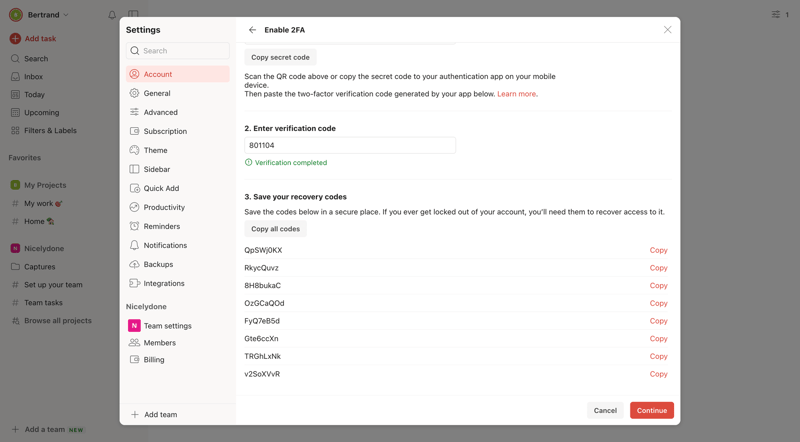Open the Productivity settings section

pos(178,207)
